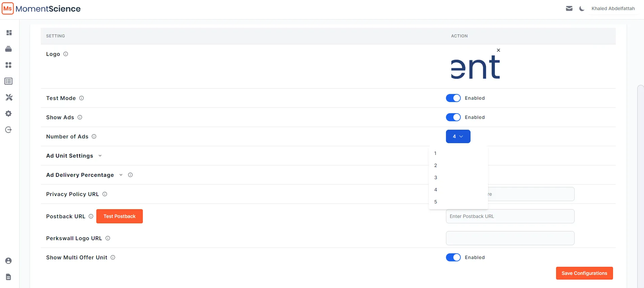Show info tooltip for Ad Delivery Percentage
The width and height of the screenshot is (644, 288).
(x=130, y=175)
